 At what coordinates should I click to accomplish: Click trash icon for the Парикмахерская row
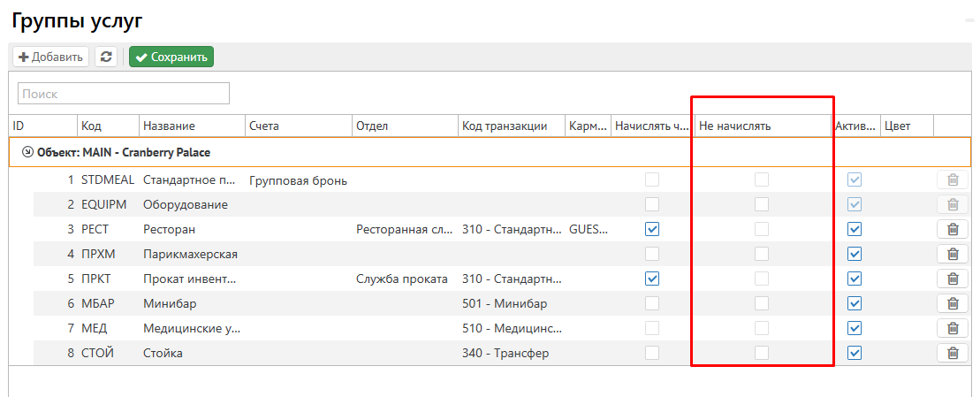pos(953,254)
